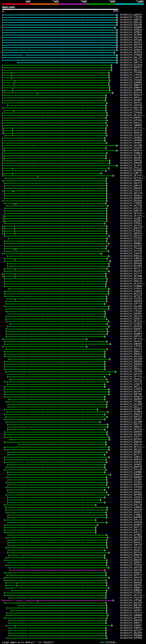Click the green ~80% identity legend segment
This screenshot has width=146, height=644.
click(x=101, y=4)
